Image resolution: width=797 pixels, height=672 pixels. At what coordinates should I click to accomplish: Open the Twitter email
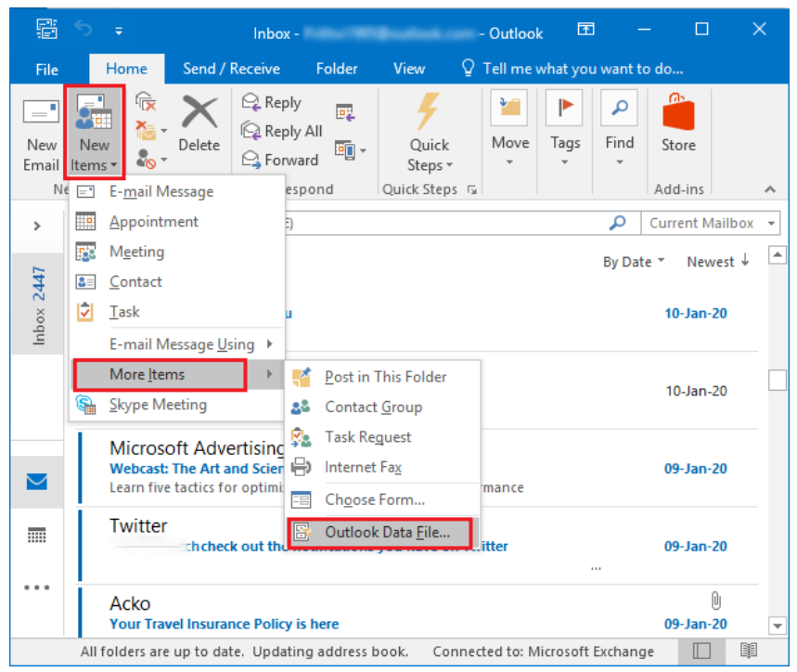pos(418,545)
